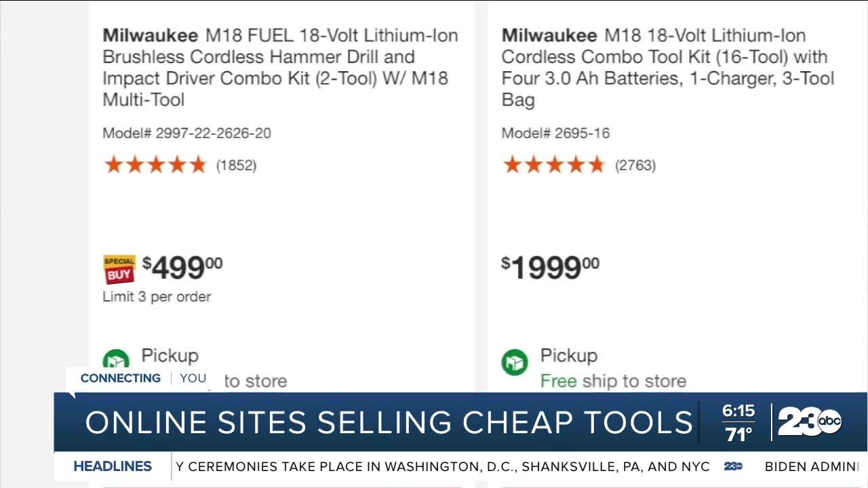This screenshot has width=868, height=488.
Task: Click the $499.00 price
Action: coord(182,268)
